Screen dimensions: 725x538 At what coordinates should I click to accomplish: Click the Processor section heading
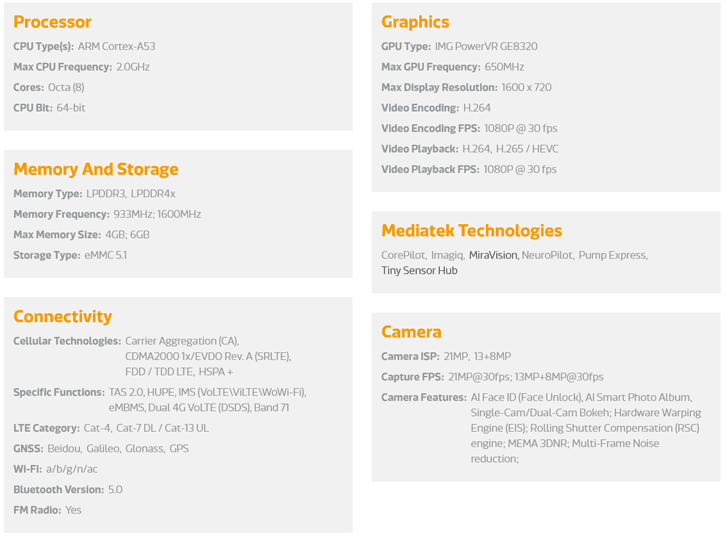(52, 22)
